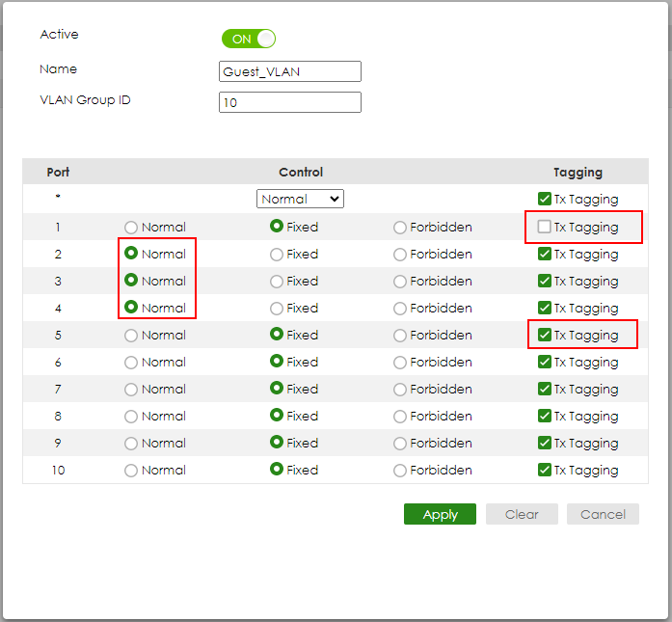Click the VLAN Group ID input field
The width and height of the screenshot is (672, 622).
coord(290,102)
